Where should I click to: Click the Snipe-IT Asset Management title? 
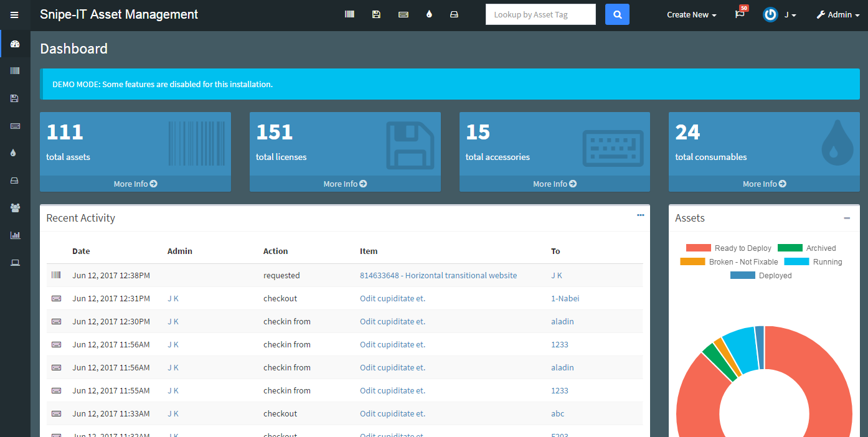tap(119, 14)
